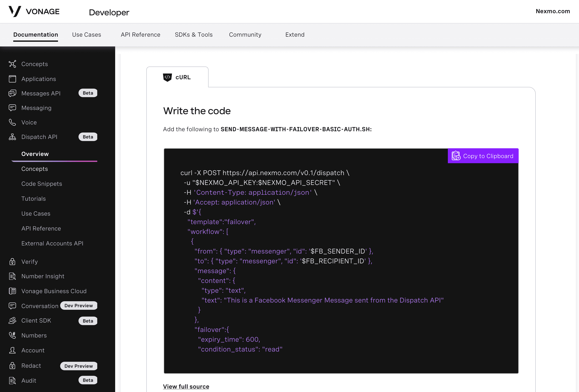Screen dimensions: 579x392
Task: Select the API Reference tab
Action: pyautogui.click(x=141, y=35)
